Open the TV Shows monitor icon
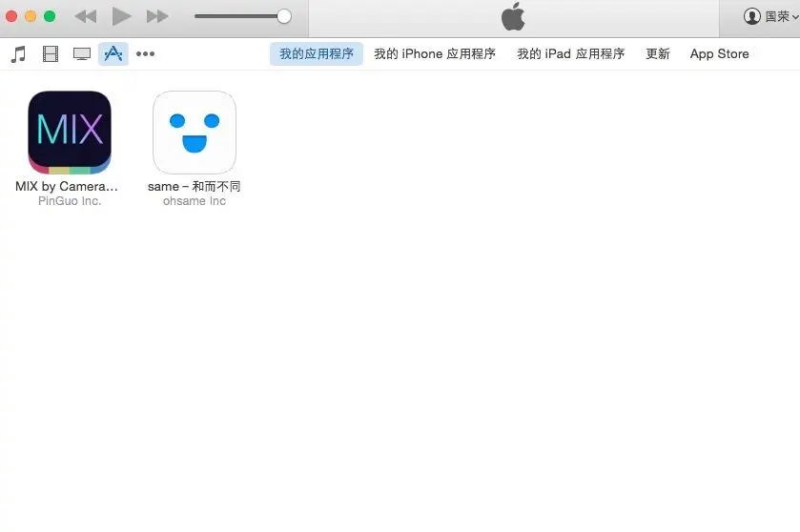 click(x=82, y=54)
